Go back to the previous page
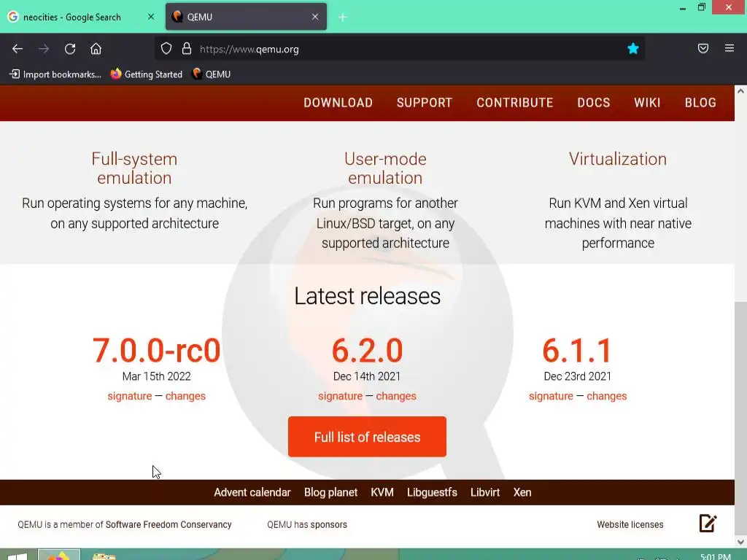 18,49
